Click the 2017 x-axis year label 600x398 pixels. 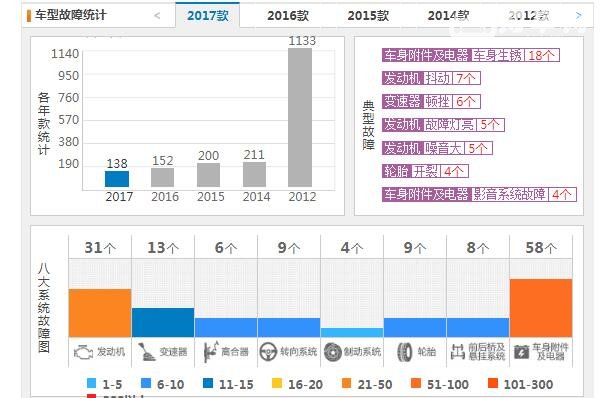pos(119,197)
